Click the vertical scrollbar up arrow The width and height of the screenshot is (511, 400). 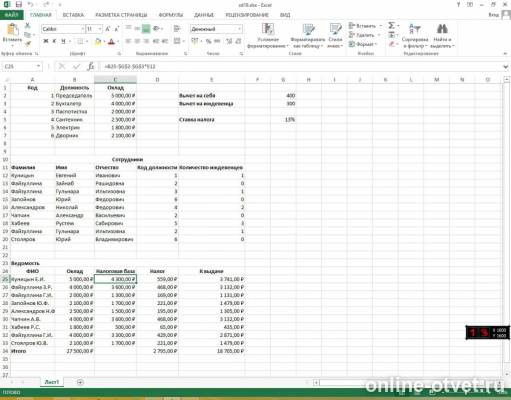pos(507,80)
